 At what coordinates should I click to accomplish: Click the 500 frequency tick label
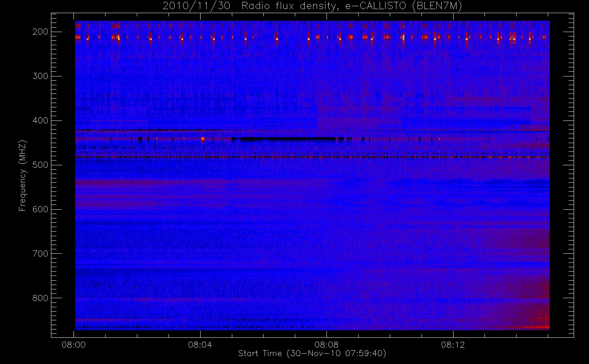point(40,165)
